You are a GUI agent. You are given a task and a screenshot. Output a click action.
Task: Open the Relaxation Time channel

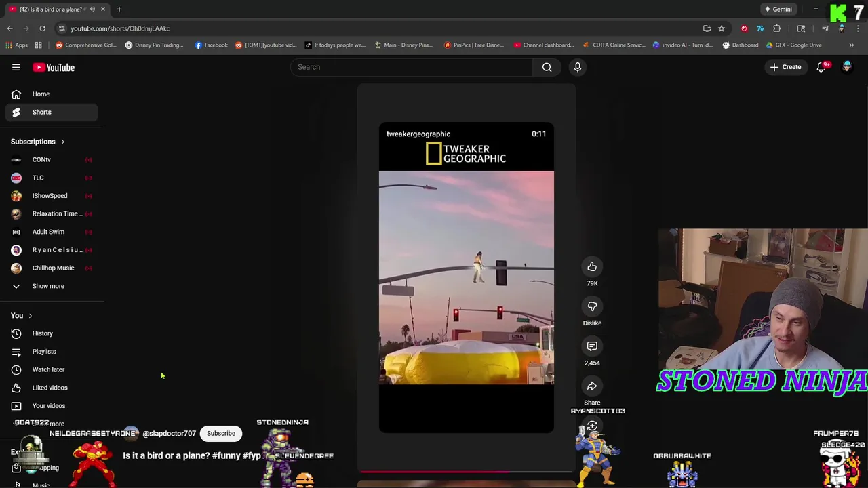[52, 213]
